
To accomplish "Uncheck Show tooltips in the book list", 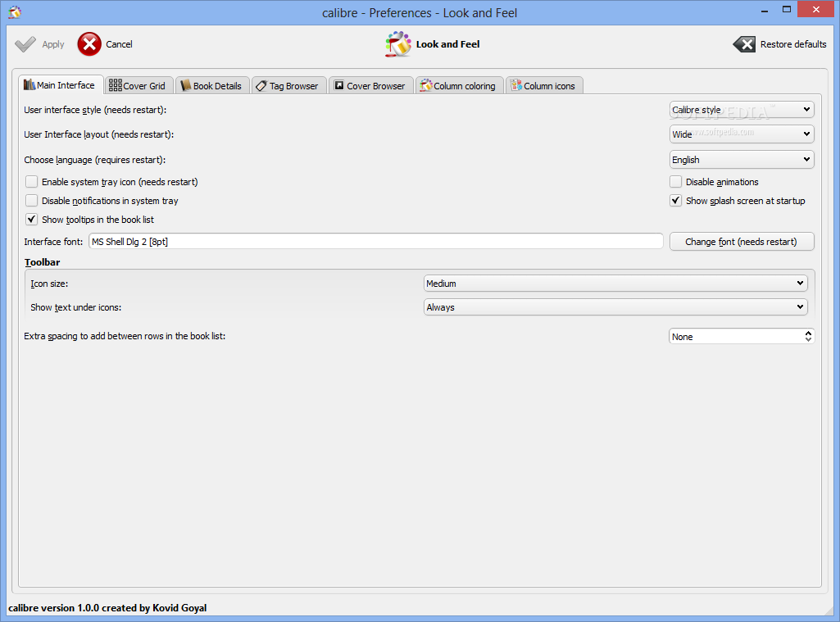I will 32,220.
